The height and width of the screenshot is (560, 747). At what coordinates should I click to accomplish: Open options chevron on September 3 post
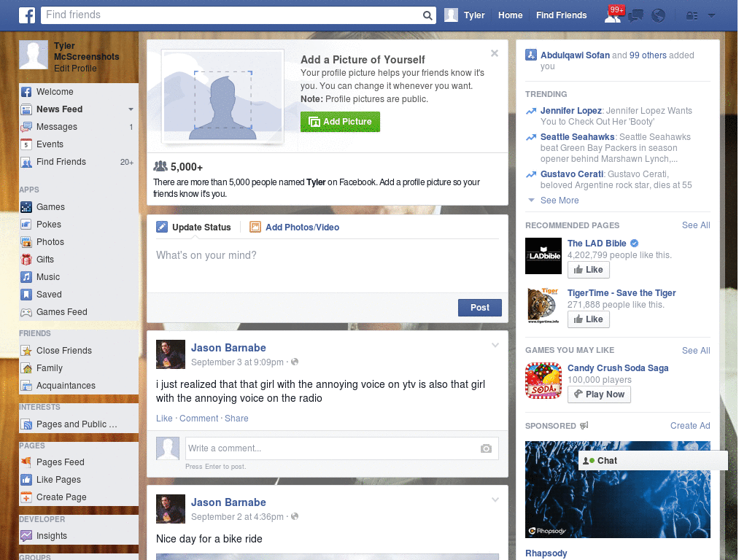495,345
